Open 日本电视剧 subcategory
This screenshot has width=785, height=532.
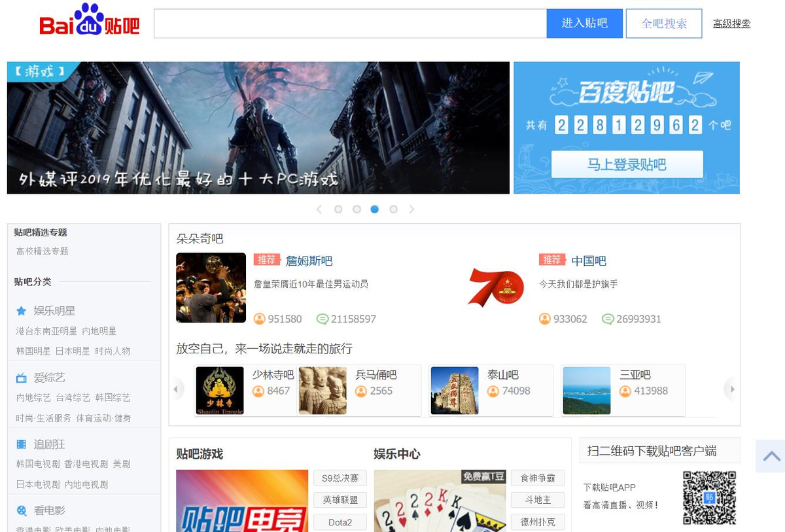click(38, 485)
